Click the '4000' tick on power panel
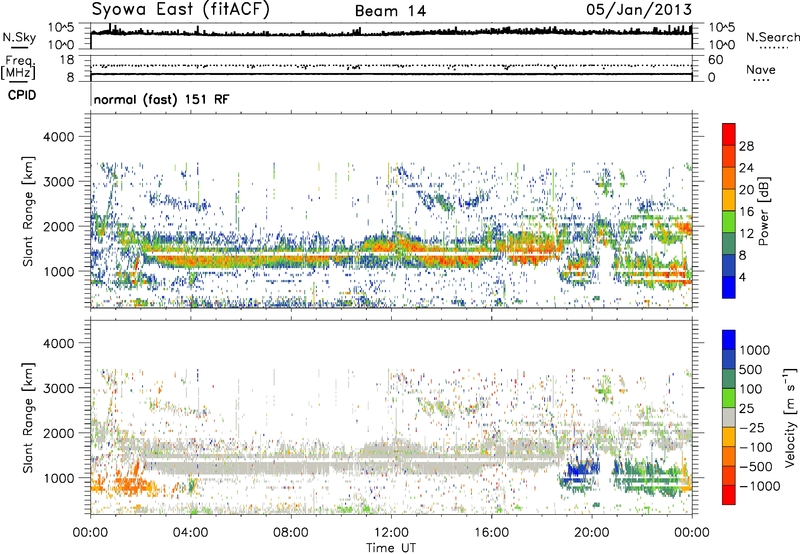The width and height of the screenshot is (800, 554). point(59,137)
